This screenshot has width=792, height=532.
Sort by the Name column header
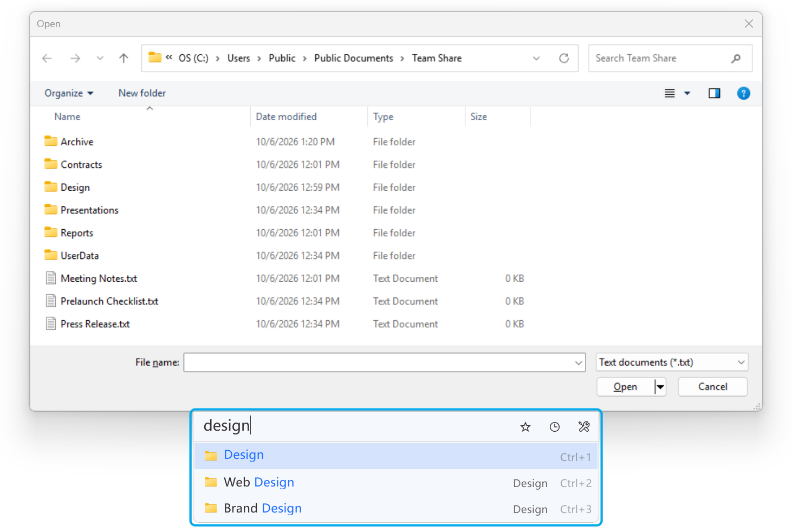67,116
